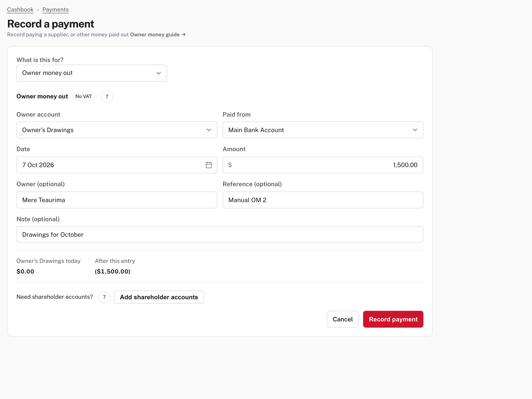This screenshot has width=532, height=399.
Task: Focus the Owner field with Mere Teaurima
Action: pos(117,200)
